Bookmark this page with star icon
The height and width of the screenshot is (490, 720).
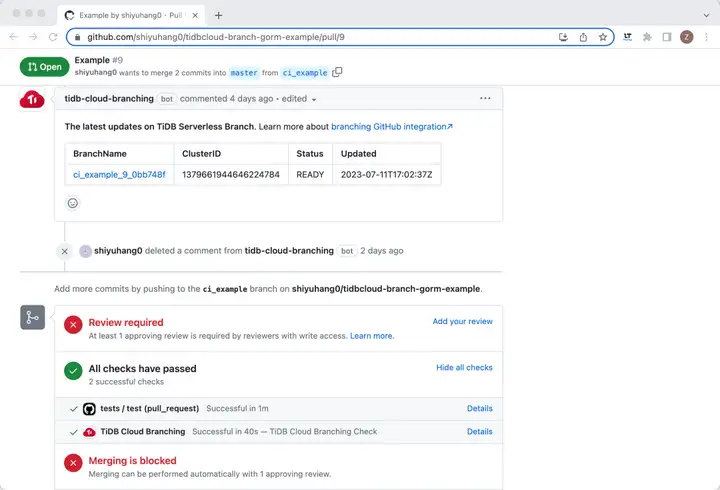602,37
